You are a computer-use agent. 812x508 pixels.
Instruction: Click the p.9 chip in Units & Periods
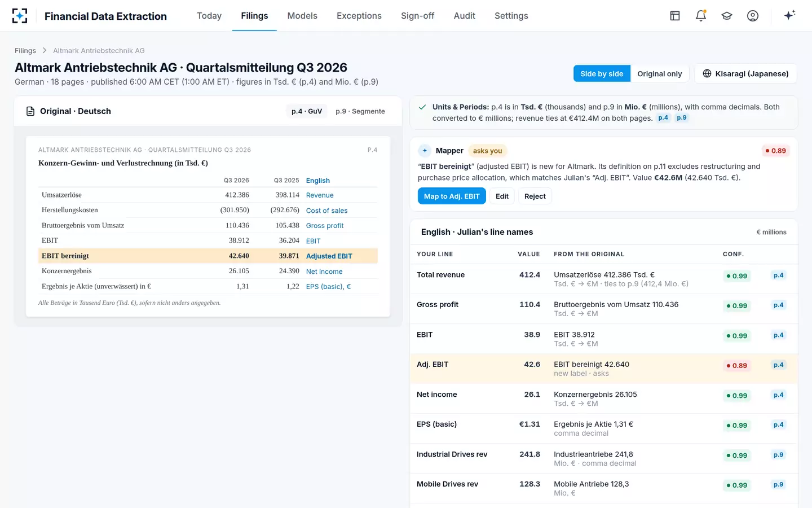pos(682,118)
